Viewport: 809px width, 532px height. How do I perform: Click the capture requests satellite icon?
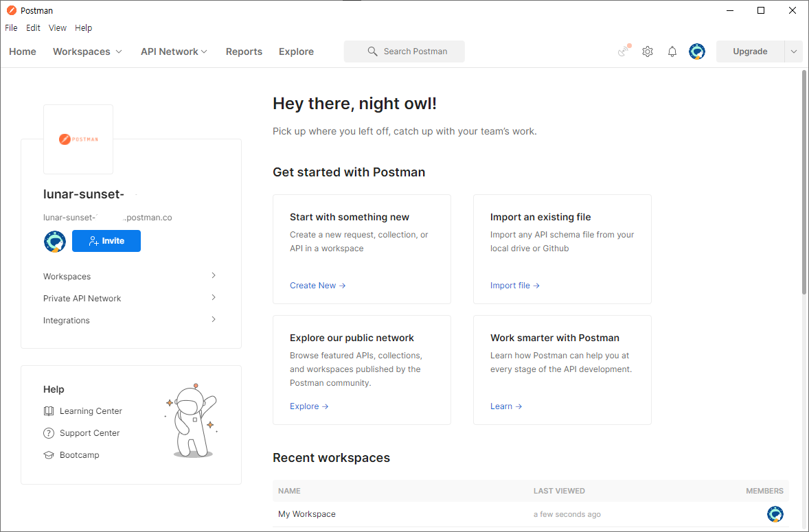coord(624,51)
